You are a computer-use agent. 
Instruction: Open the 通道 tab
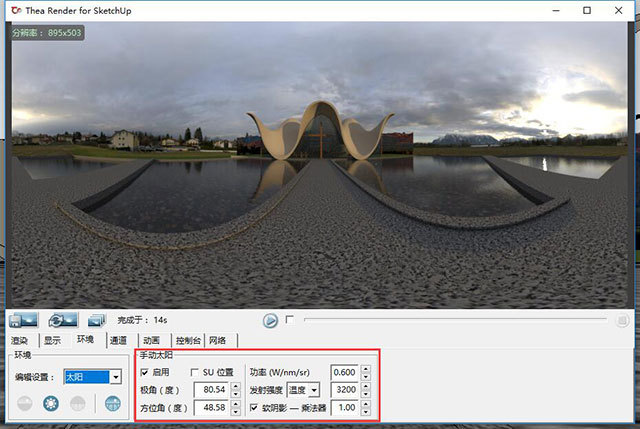click(118, 340)
